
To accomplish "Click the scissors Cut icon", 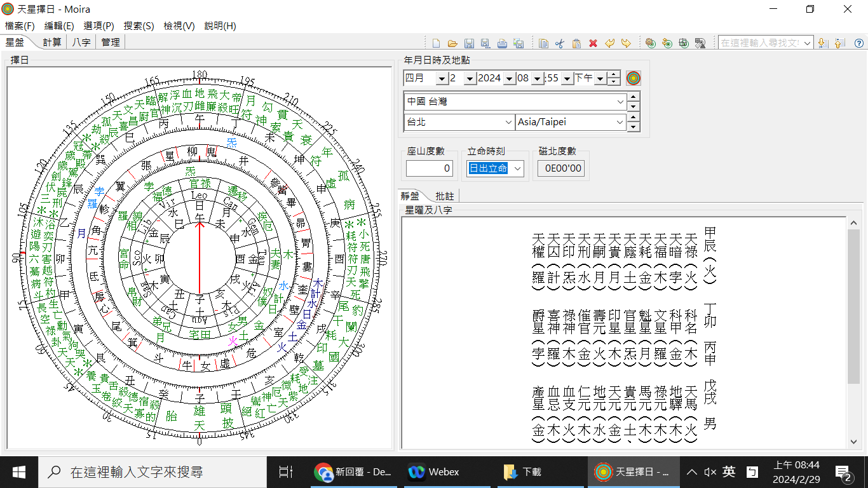I will pos(560,43).
